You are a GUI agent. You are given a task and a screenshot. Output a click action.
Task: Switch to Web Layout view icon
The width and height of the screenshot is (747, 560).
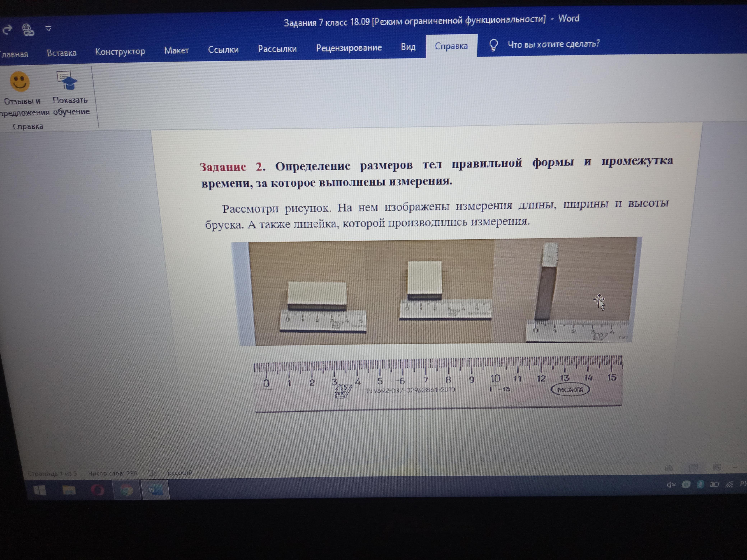coord(717,468)
